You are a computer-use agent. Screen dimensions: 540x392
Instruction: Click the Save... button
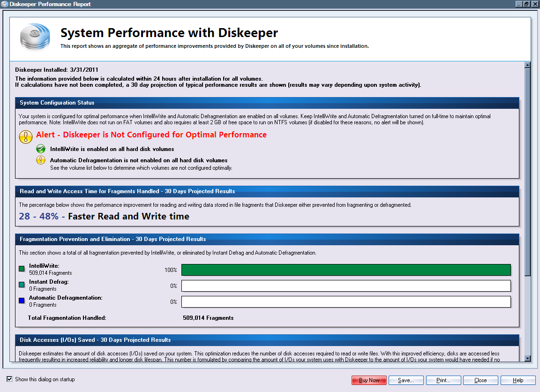(x=406, y=380)
